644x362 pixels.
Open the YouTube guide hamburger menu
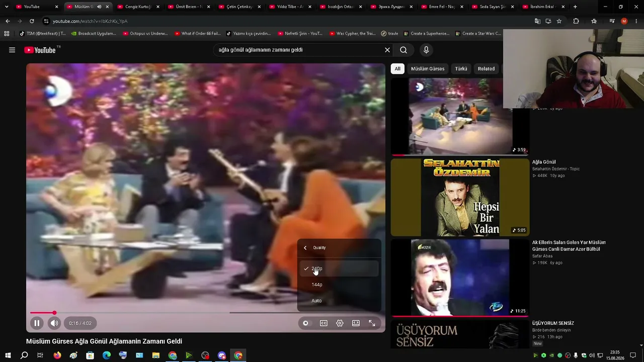pos(12,50)
